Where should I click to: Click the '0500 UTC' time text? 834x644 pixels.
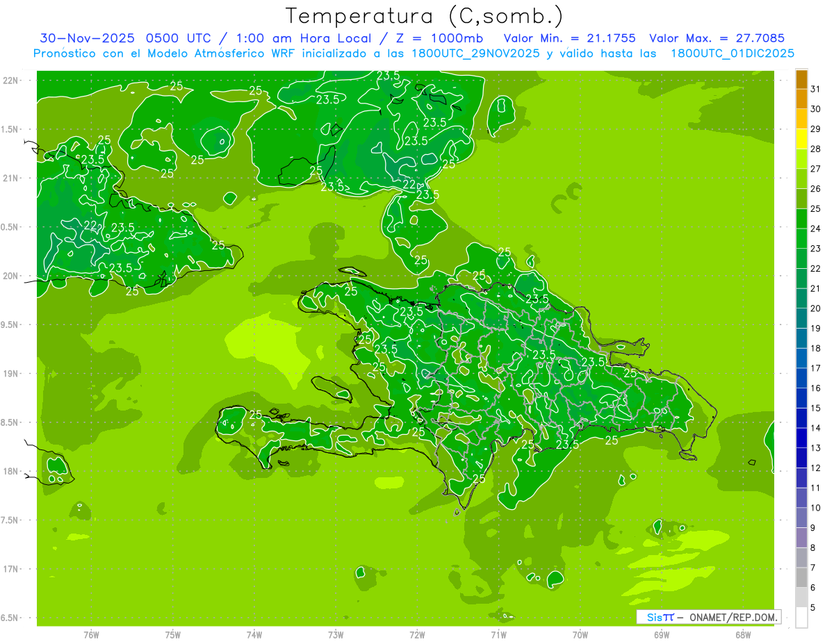pyautogui.click(x=179, y=38)
